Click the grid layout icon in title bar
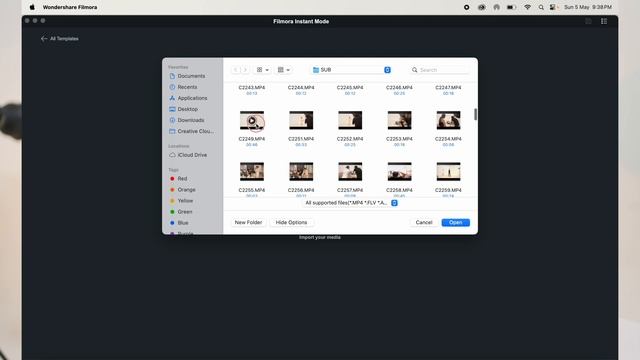This screenshot has height=360, width=640. click(x=604, y=21)
